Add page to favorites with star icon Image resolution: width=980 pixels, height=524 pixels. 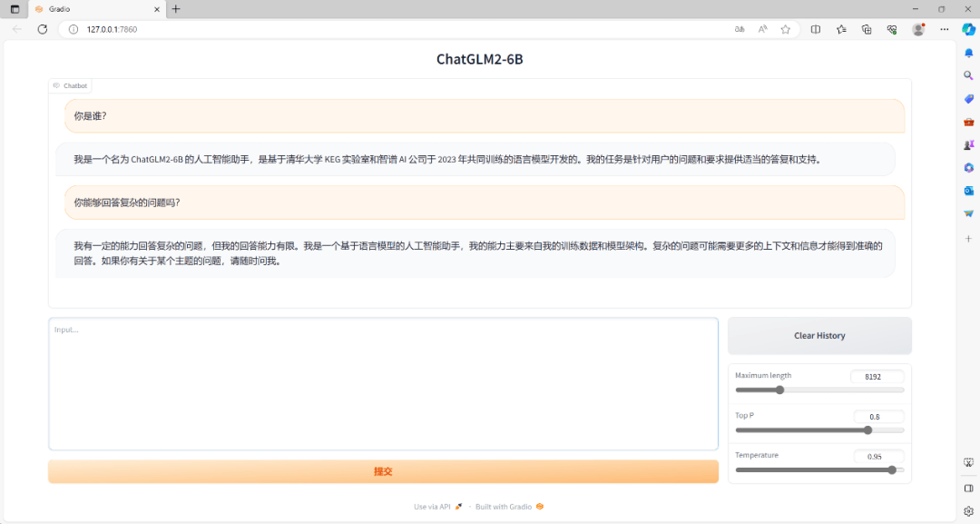coord(785,29)
